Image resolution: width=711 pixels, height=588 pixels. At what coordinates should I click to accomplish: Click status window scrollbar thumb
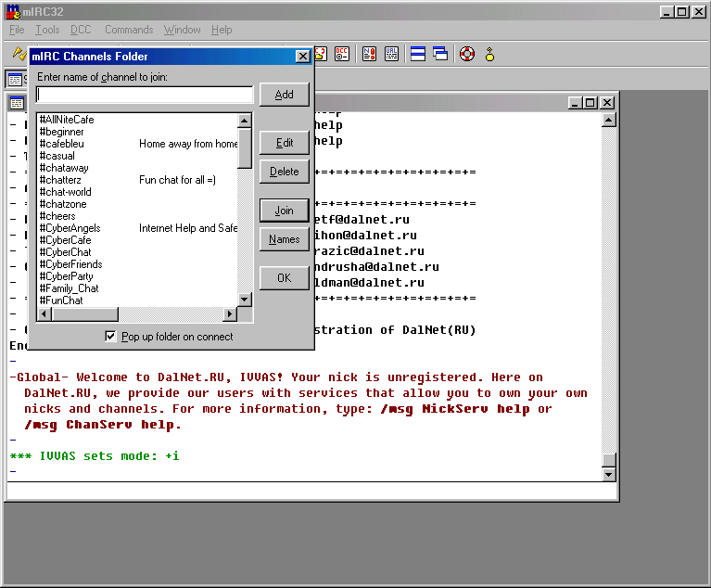[x=608, y=459]
